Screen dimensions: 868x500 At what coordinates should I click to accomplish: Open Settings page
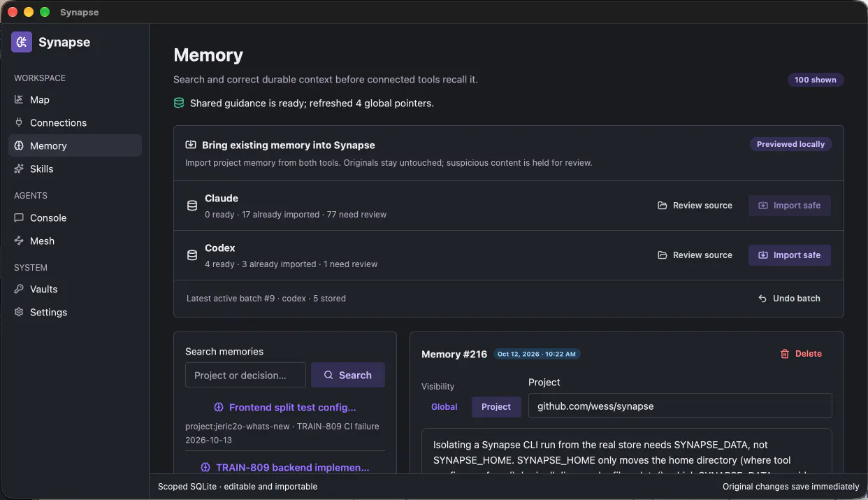[x=75, y=313]
